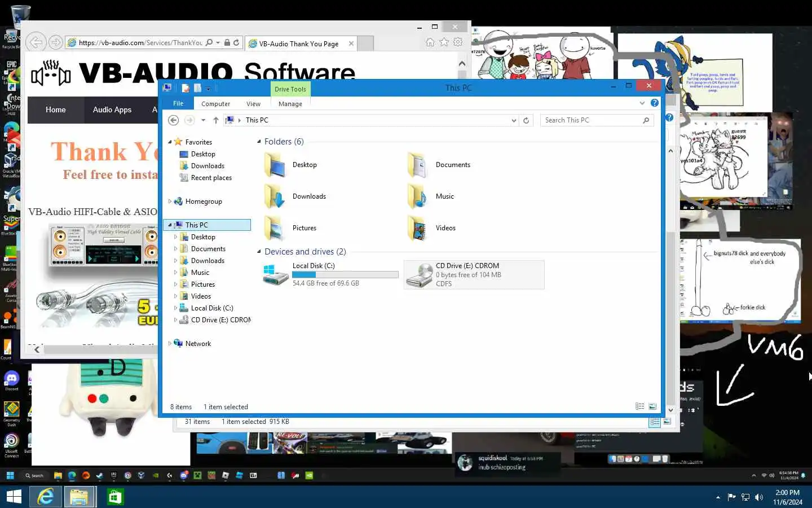Expand the ribbon with the chevron

pyautogui.click(x=642, y=103)
